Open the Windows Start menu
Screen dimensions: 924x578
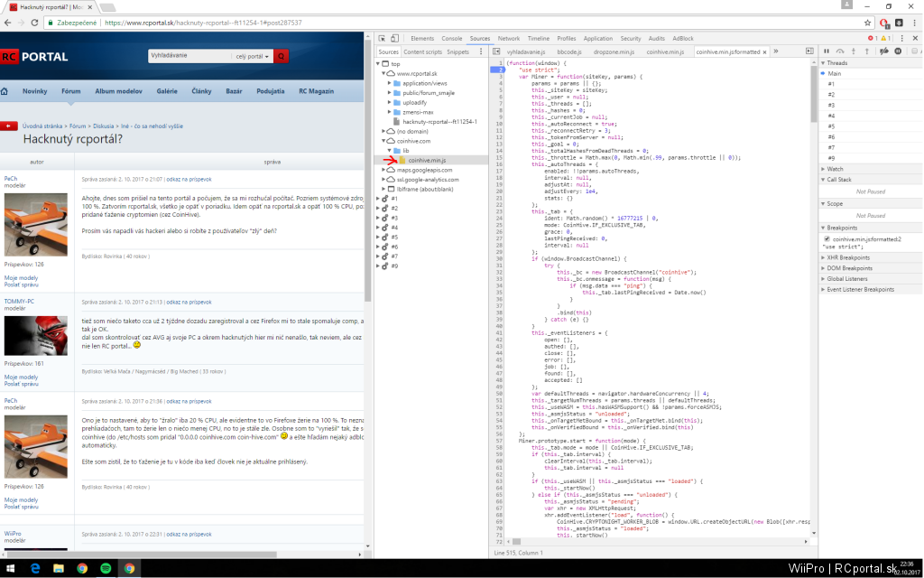tap(11, 569)
